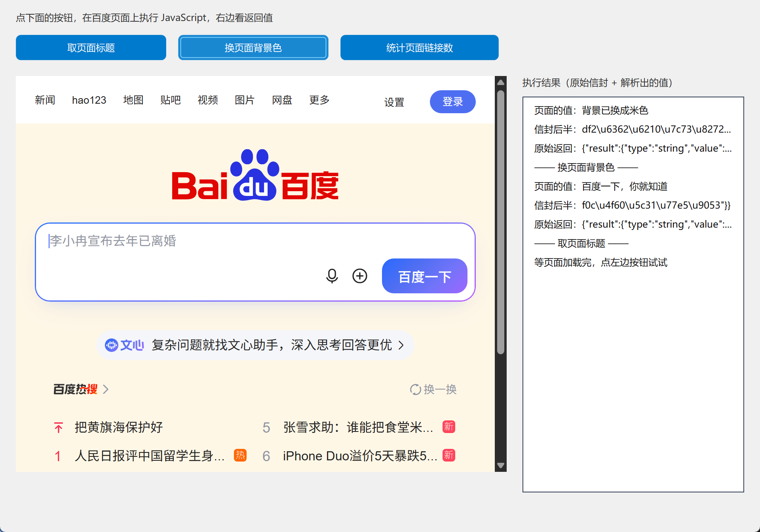Open the 视频 nav link

point(208,100)
